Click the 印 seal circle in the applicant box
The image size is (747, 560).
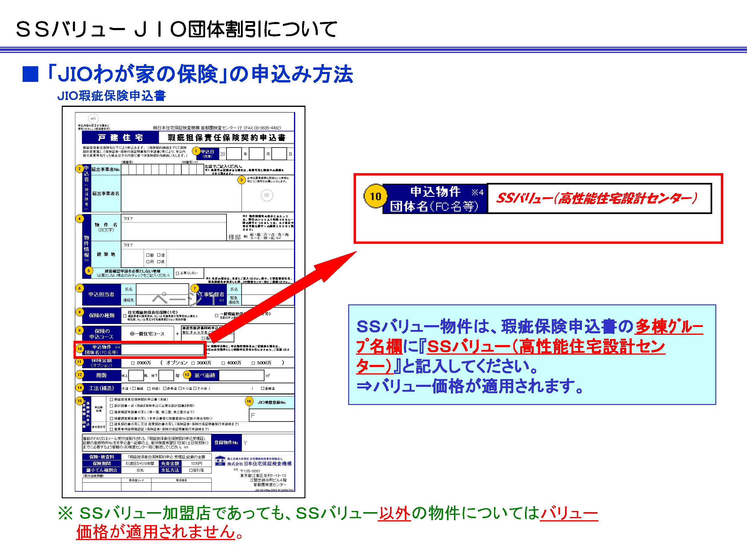tap(267, 195)
